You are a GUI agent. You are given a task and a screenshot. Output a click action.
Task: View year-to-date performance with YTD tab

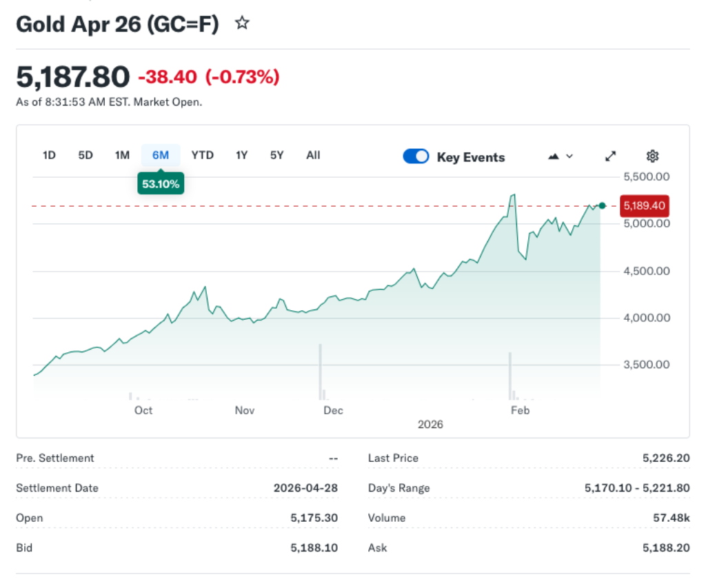(203, 155)
